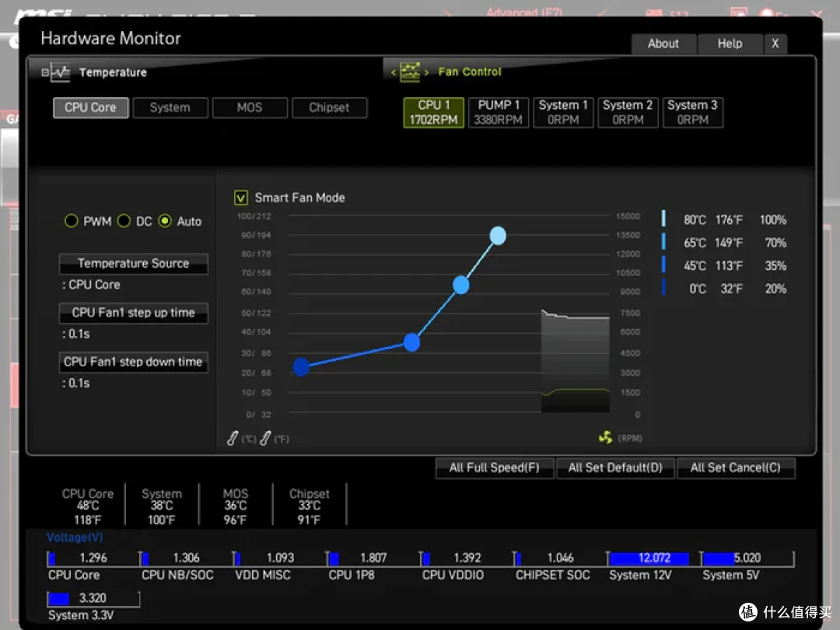Click the Celsius thermometer icon
The image size is (840, 630).
click(x=233, y=438)
